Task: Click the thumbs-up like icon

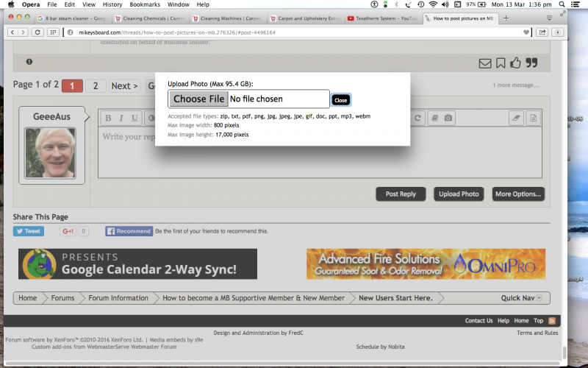Action: pos(515,63)
